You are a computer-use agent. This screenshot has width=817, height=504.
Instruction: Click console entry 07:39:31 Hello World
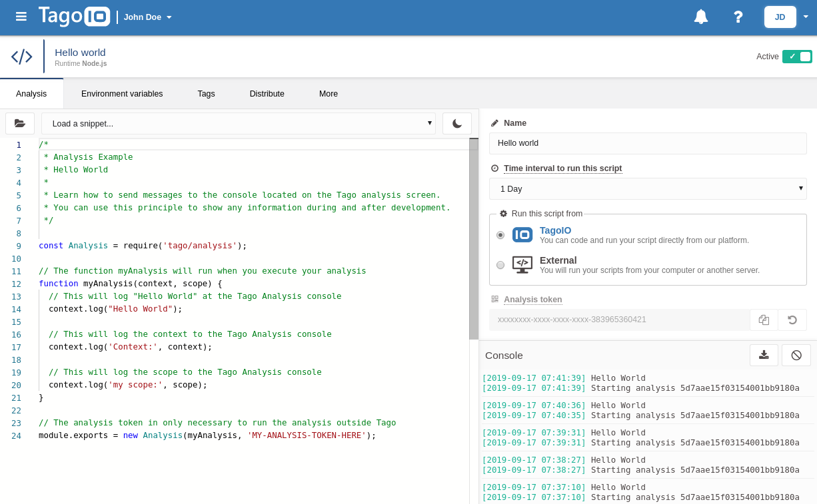tap(564, 433)
